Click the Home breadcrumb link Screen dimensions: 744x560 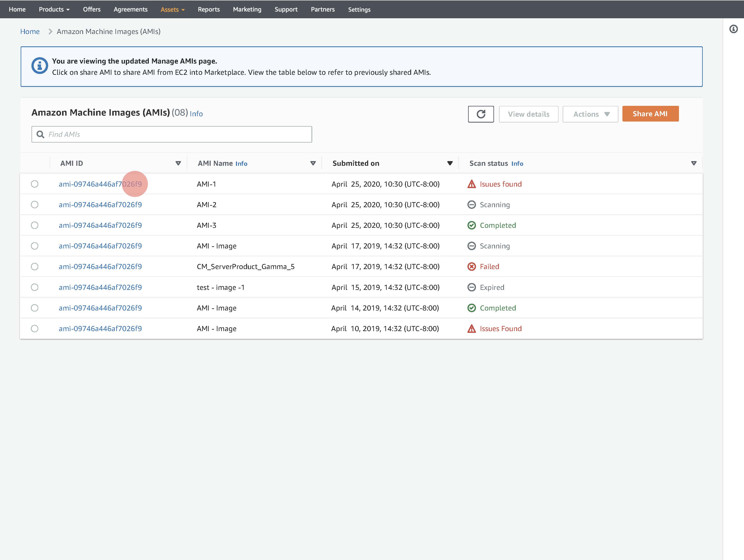(30, 31)
